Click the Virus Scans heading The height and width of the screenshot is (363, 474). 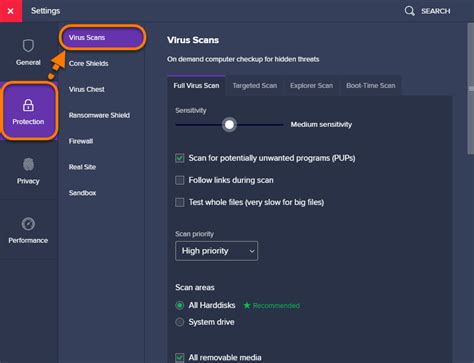[x=193, y=40]
